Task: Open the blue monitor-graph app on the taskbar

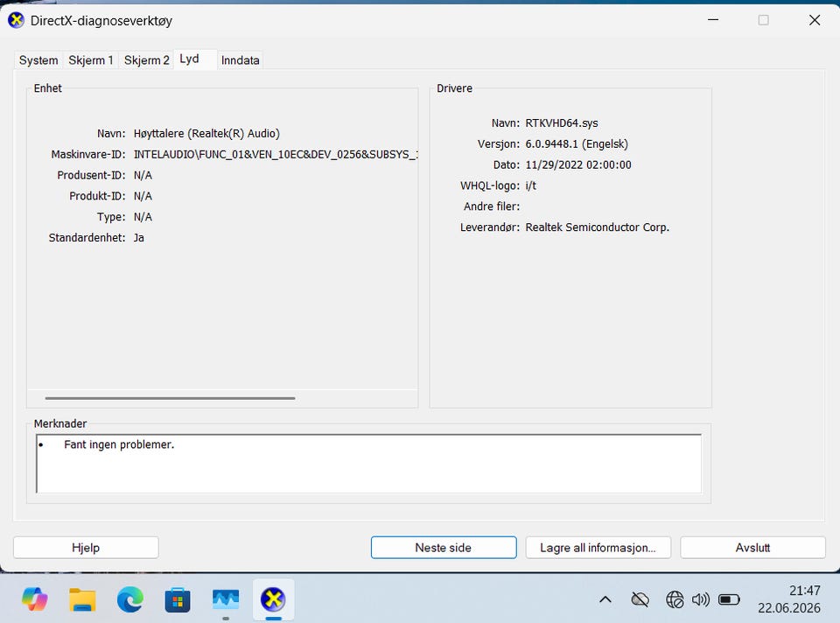Action: pyautogui.click(x=226, y=598)
